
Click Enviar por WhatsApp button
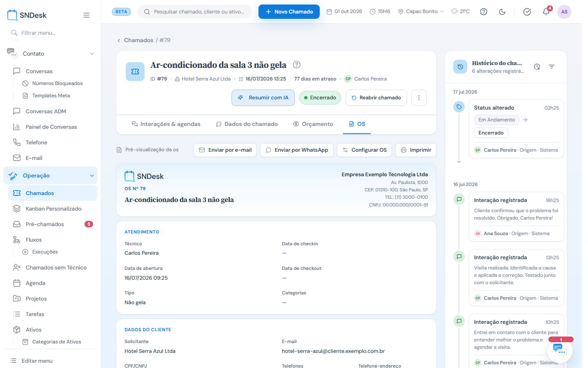[x=297, y=150]
